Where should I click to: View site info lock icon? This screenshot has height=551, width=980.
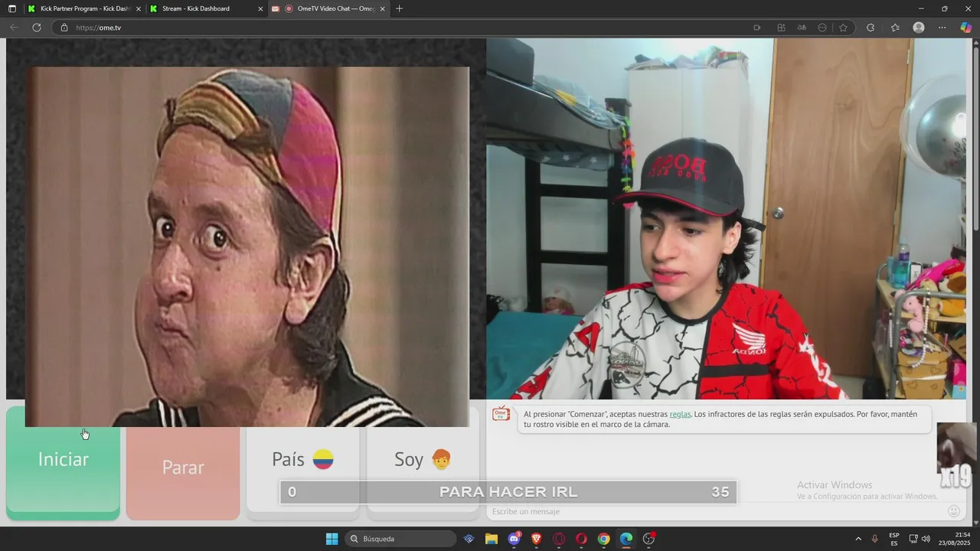tap(64, 28)
